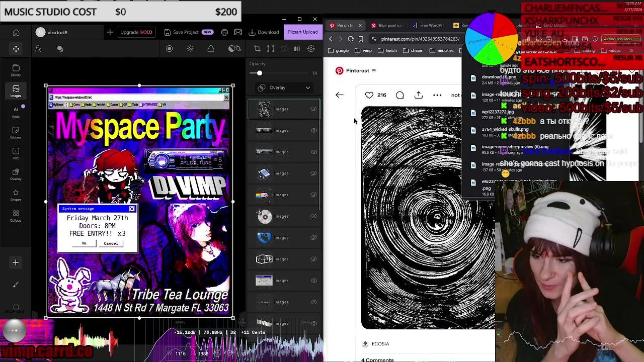This screenshot has width=644, height=362.
Task: Click the plus icon above the brush
Action: [x=16, y=262]
